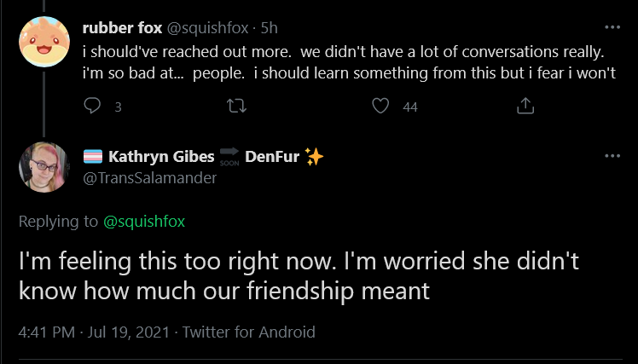Click the sparkles emoji after DenFur

[x=314, y=157]
